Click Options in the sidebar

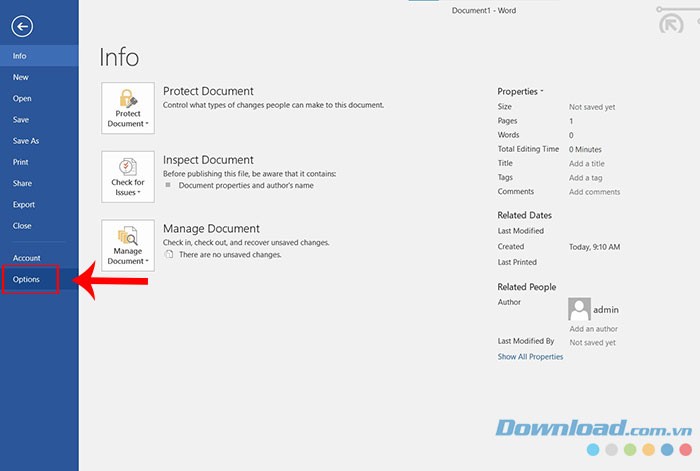coord(27,279)
